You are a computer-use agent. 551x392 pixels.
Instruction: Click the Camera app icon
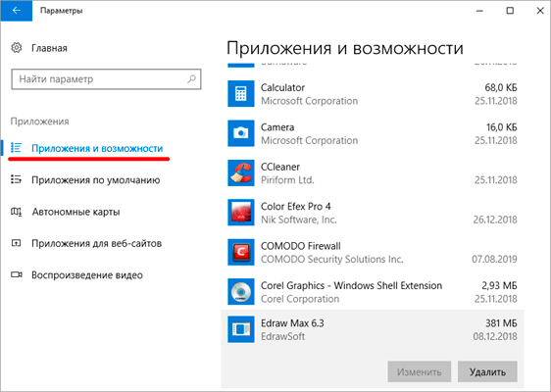pyautogui.click(x=241, y=133)
